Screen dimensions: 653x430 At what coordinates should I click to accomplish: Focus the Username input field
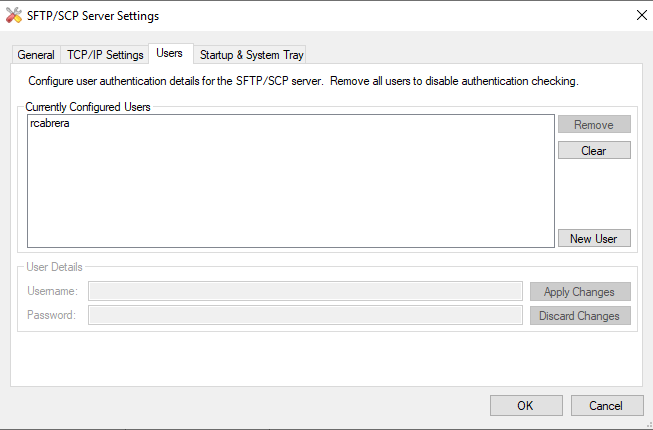pyautogui.click(x=305, y=291)
